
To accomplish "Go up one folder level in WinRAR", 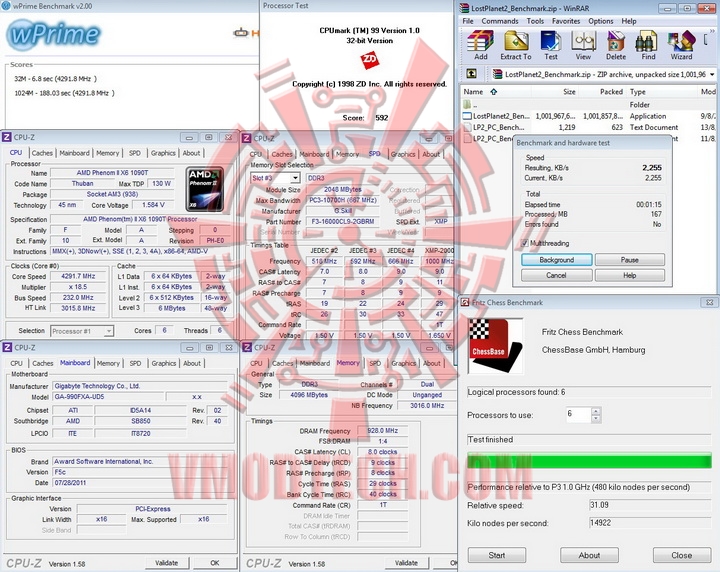I will (472, 74).
